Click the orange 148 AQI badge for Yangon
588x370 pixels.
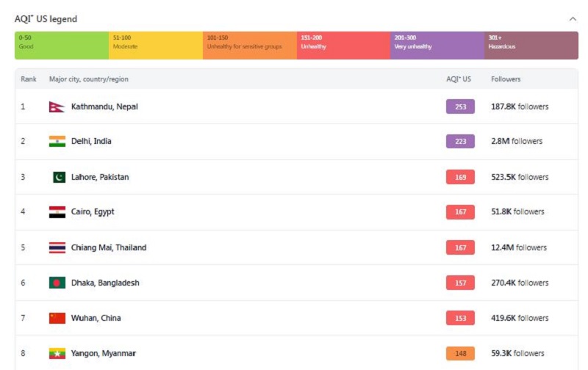tap(460, 353)
